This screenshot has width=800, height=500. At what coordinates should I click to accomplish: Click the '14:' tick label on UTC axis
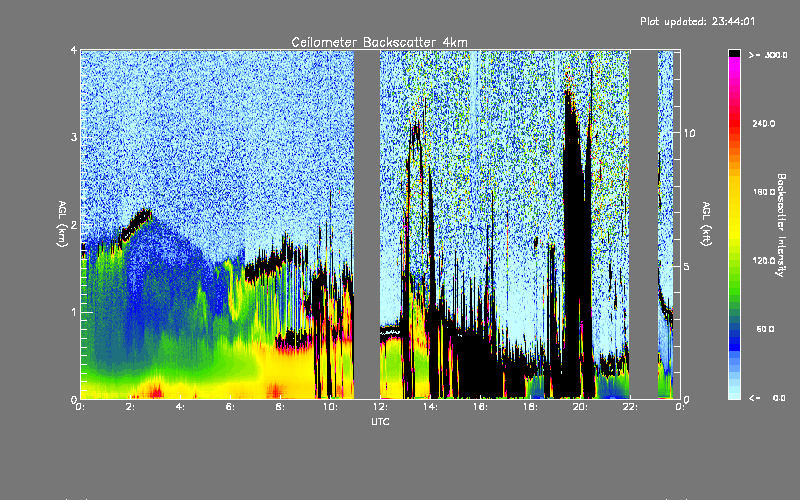point(430,407)
